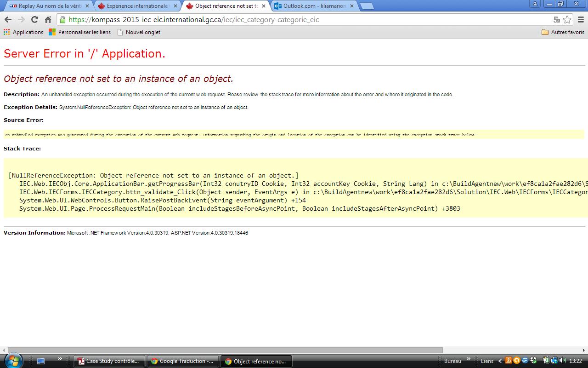
Task: Reload the error page
Action: (34, 19)
